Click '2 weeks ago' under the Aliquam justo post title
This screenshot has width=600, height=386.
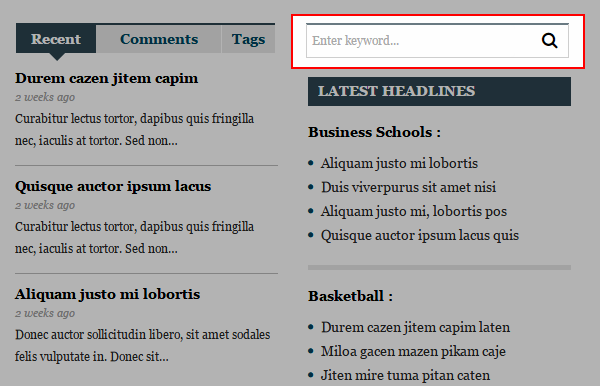coord(45,313)
